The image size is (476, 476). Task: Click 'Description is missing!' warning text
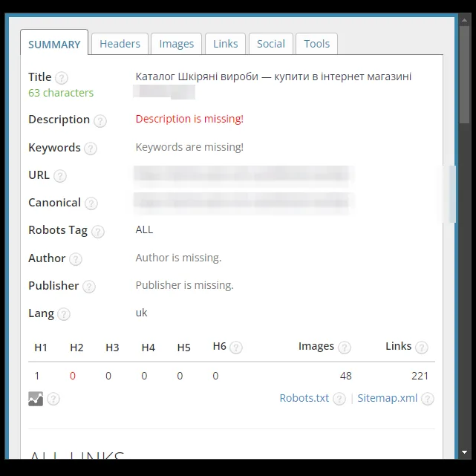[189, 119]
